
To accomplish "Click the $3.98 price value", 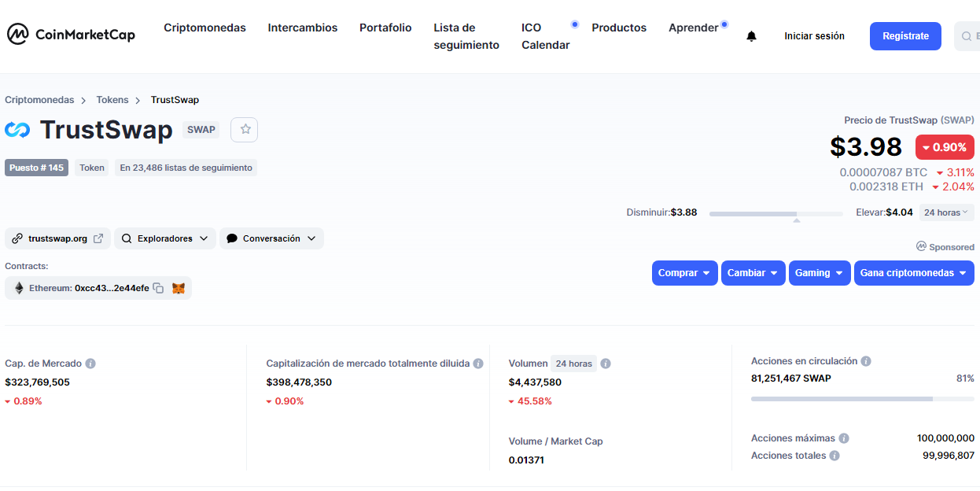I will 866,146.
